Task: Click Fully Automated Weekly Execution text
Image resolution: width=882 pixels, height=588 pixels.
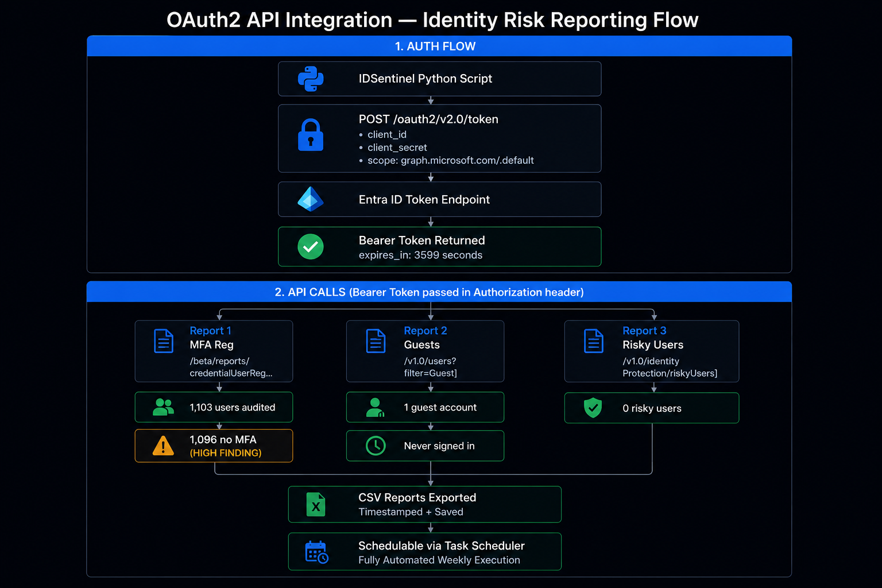Action: [439, 560]
